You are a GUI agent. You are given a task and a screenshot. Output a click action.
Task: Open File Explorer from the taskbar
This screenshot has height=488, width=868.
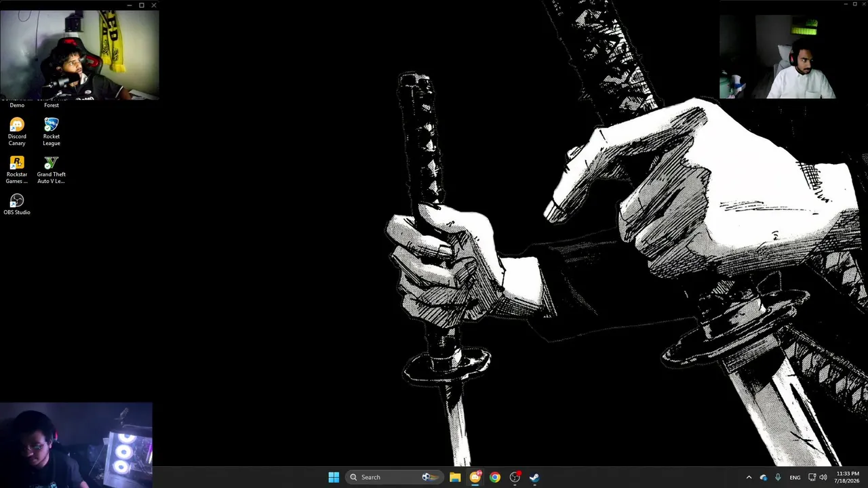click(x=455, y=477)
